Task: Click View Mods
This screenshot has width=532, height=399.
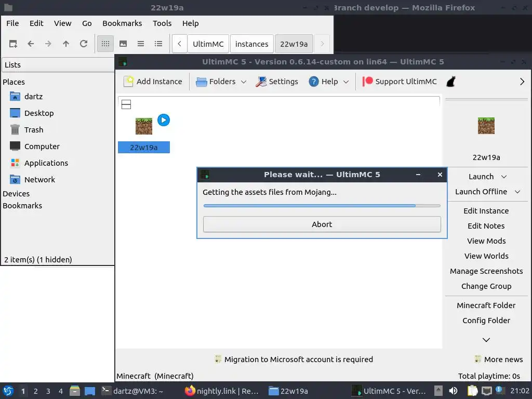Action: [x=486, y=241]
